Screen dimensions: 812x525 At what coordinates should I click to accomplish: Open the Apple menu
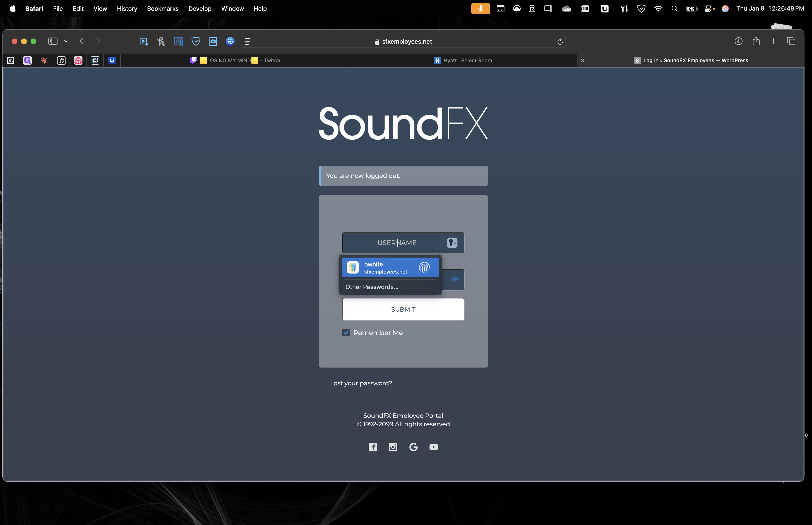click(x=13, y=8)
